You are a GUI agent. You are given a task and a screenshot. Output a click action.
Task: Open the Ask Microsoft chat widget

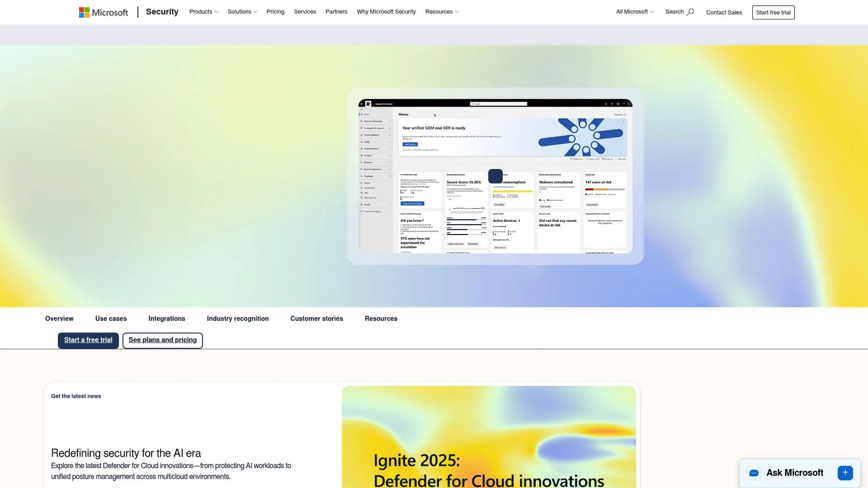[x=800, y=473]
